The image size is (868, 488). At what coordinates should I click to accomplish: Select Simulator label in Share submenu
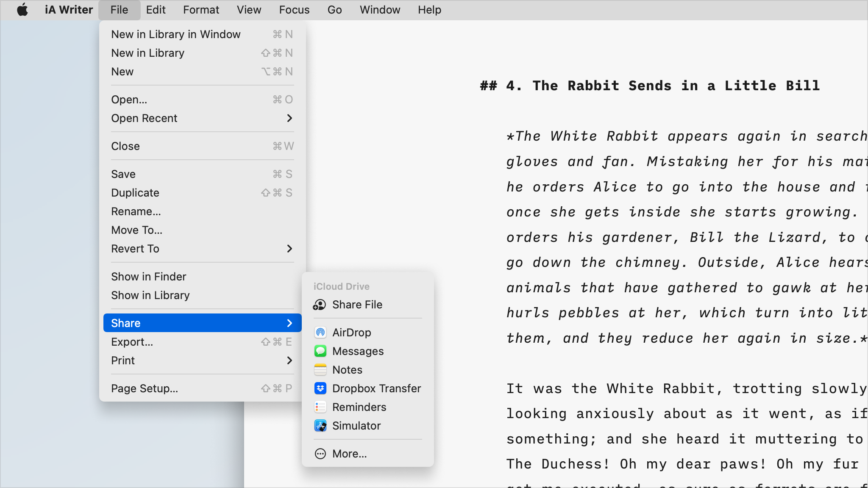click(356, 426)
